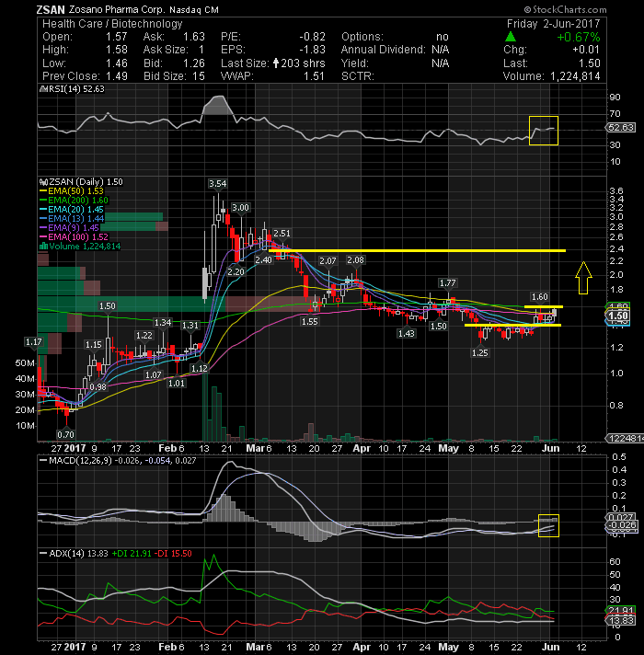Click the 1.34 price label on chart
Viewport: 644px width, 655px height.
point(163,323)
